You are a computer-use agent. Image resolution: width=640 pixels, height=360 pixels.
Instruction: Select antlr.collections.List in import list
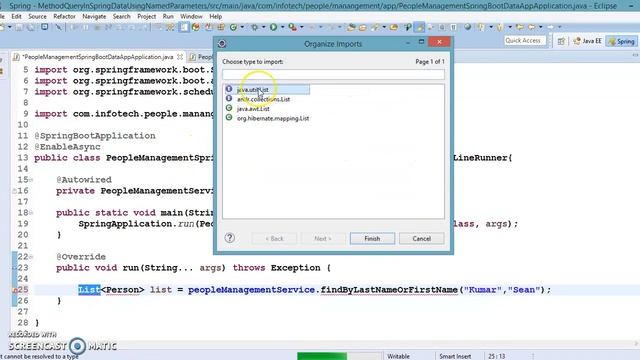(x=263, y=99)
